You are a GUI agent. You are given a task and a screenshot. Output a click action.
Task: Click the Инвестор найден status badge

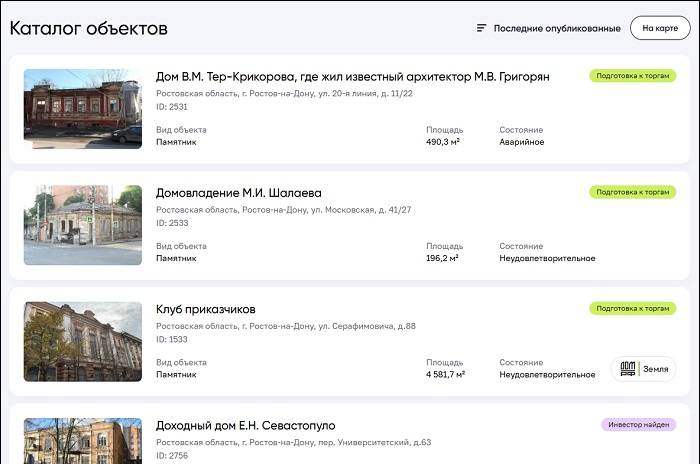(x=638, y=425)
